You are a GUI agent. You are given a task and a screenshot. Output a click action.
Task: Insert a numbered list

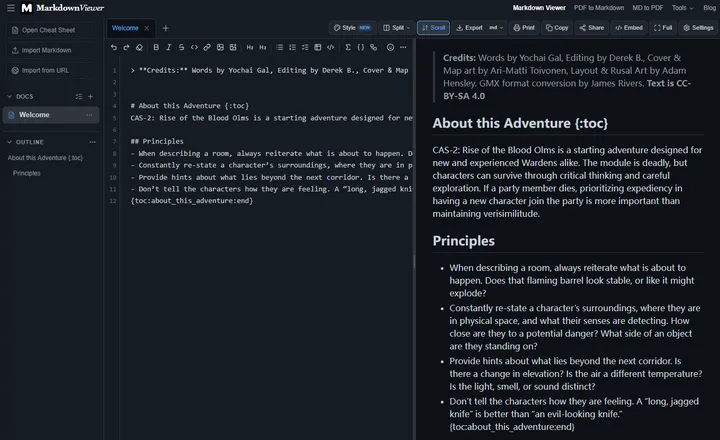[292, 47]
